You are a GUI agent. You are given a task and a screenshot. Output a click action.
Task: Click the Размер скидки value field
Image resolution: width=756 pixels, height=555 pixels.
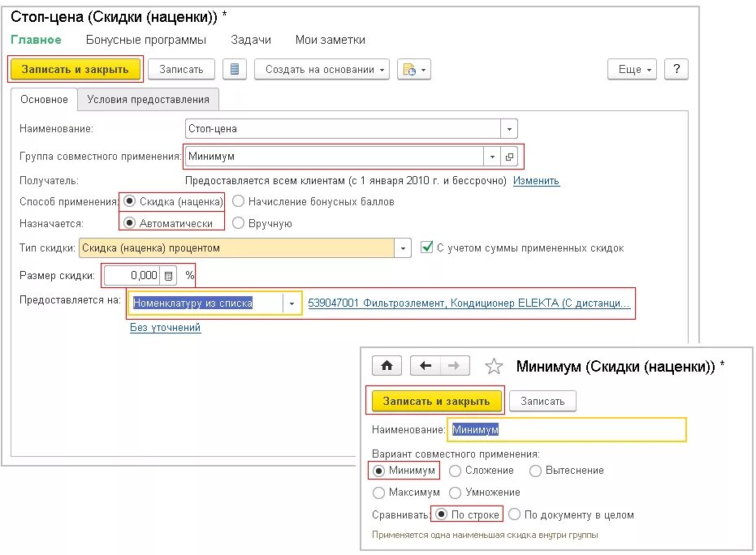tap(132, 276)
